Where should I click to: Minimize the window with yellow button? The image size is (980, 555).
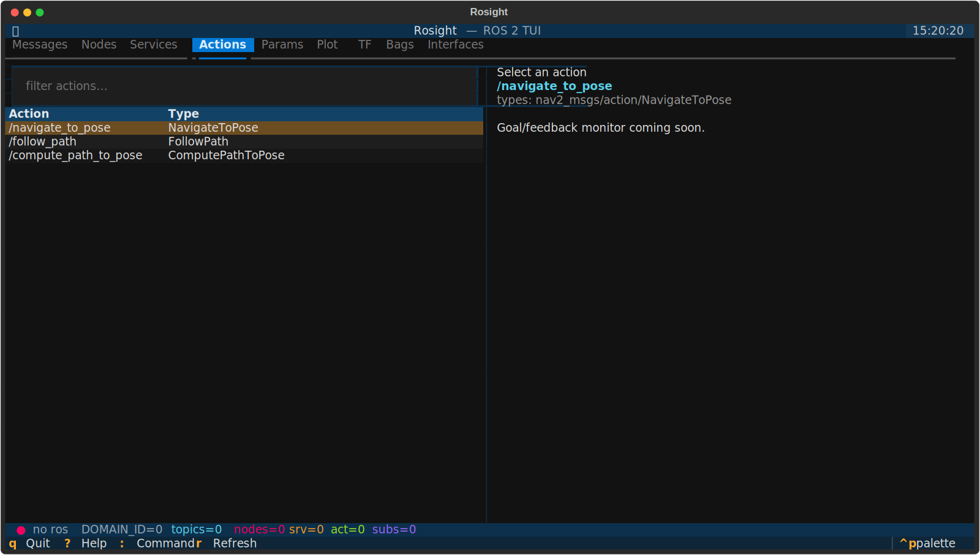coord(27,12)
